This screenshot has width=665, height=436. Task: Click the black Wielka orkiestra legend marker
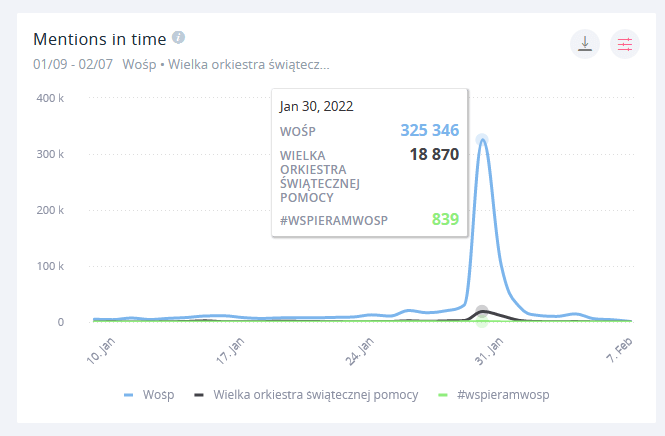tap(199, 395)
